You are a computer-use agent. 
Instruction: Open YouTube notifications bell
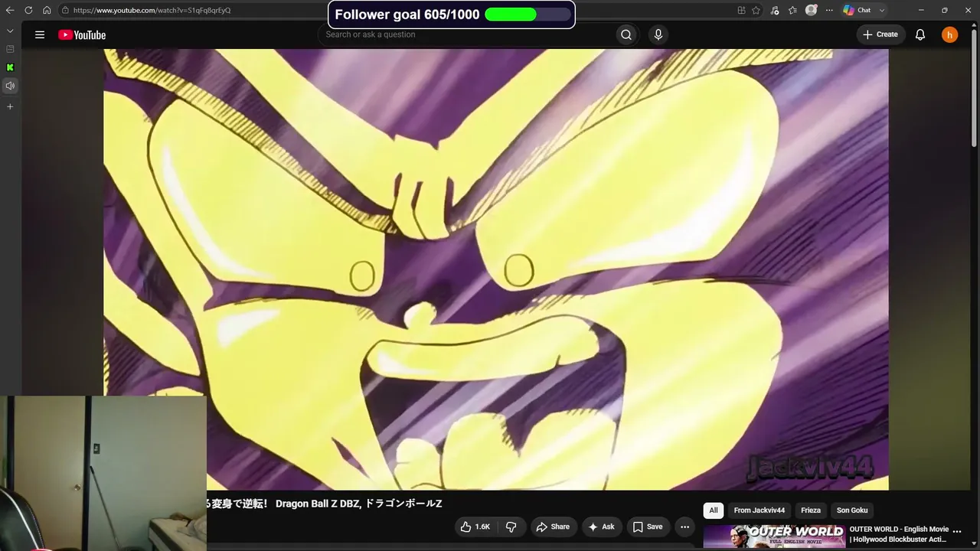pos(920,34)
